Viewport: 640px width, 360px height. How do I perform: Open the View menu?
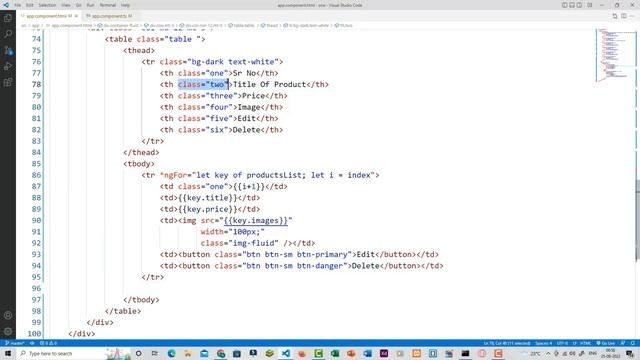[x=66, y=5]
